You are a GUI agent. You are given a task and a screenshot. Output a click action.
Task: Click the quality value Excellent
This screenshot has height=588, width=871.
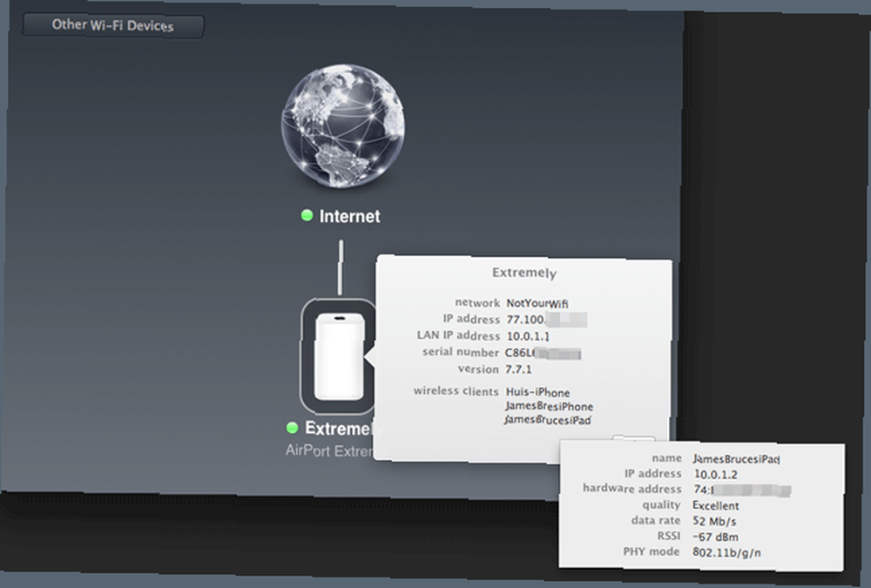715,505
